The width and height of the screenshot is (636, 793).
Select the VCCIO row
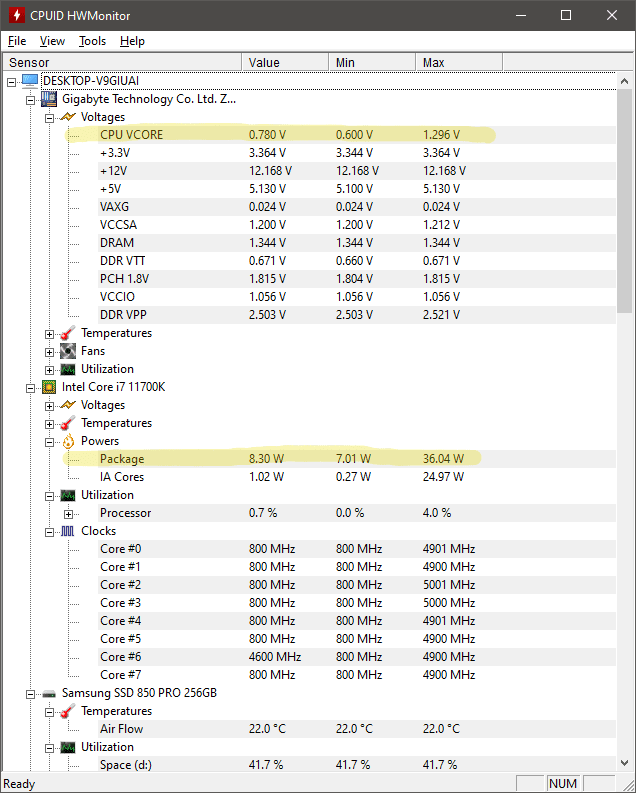click(357, 297)
